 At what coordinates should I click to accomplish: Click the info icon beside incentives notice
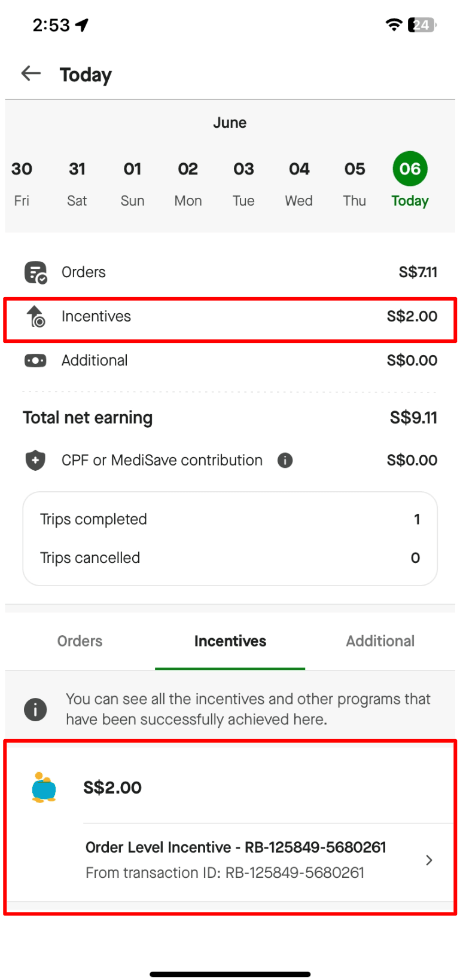point(35,710)
